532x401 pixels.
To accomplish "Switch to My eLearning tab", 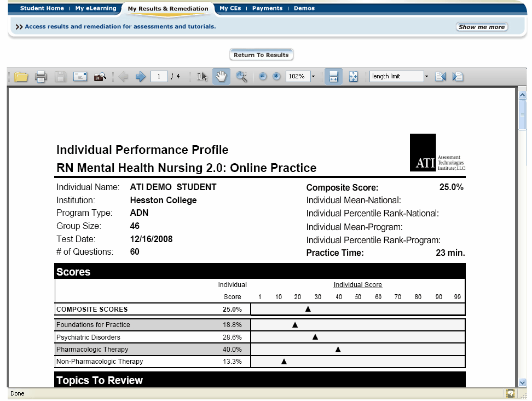I will [96, 8].
